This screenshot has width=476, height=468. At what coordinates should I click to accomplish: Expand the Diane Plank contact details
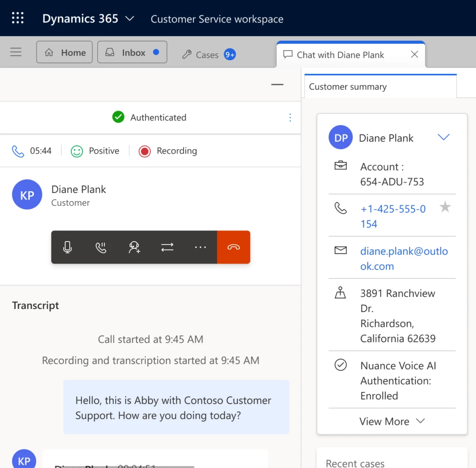(x=443, y=137)
